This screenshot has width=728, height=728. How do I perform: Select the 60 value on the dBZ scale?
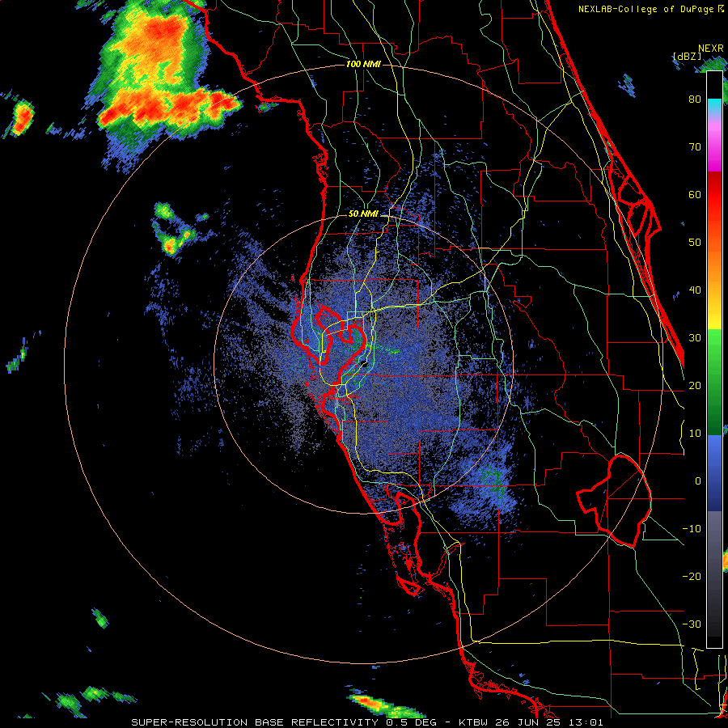[695, 194]
